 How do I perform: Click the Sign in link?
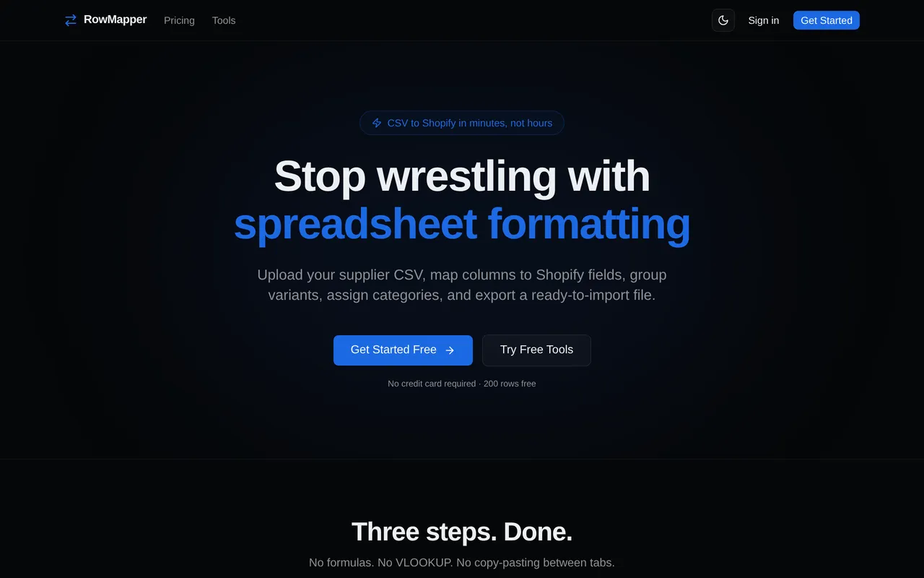[x=764, y=20]
